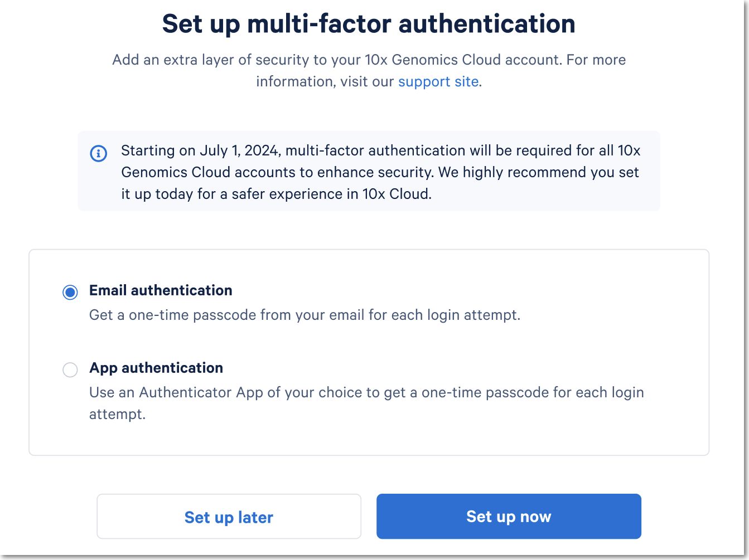This screenshot has height=560, width=749.
Task: Click the "Email authentication" option label
Action: (161, 290)
